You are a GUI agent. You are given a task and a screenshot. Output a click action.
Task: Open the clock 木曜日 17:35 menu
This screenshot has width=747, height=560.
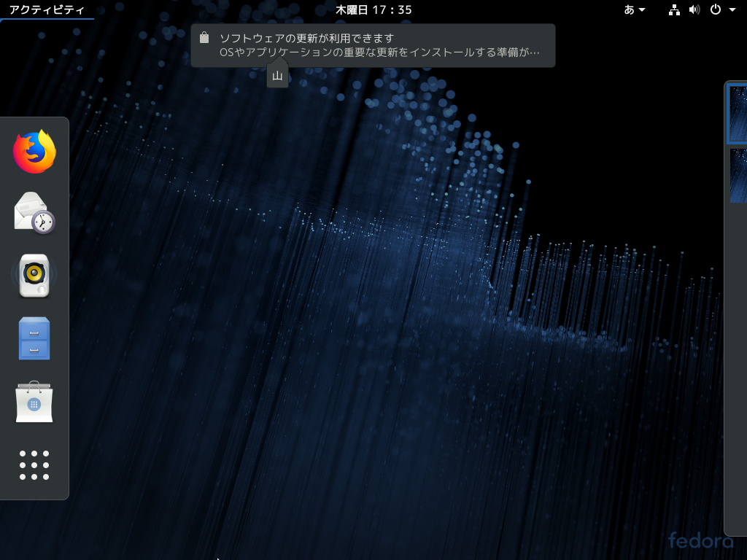373,9
